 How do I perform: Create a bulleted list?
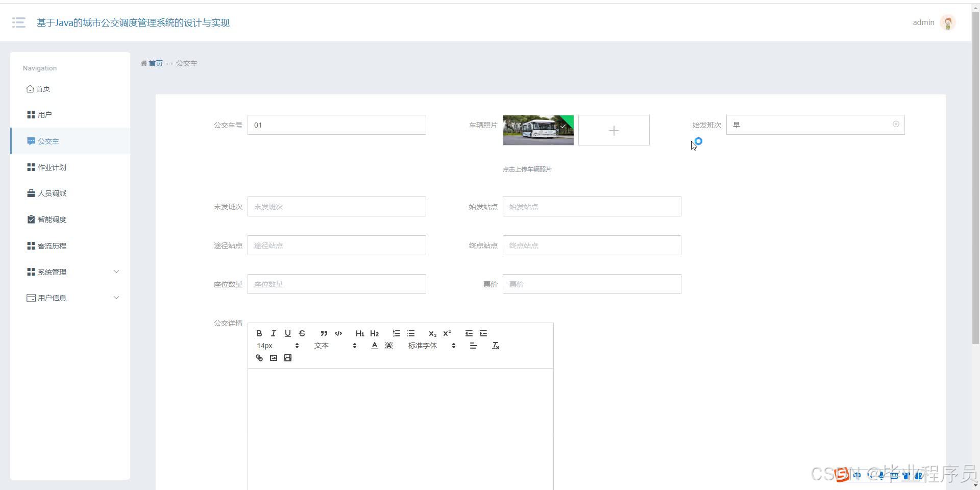[x=411, y=333]
